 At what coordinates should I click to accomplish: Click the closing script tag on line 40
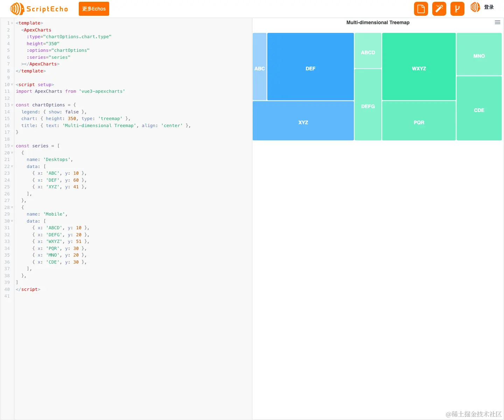click(x=28, y=289)
